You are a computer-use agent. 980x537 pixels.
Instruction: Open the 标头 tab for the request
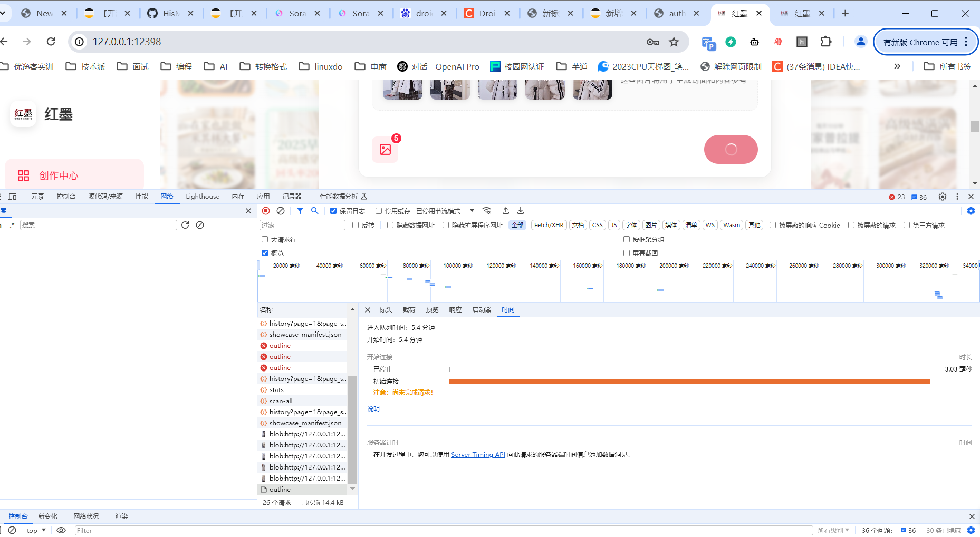[386, 310]
